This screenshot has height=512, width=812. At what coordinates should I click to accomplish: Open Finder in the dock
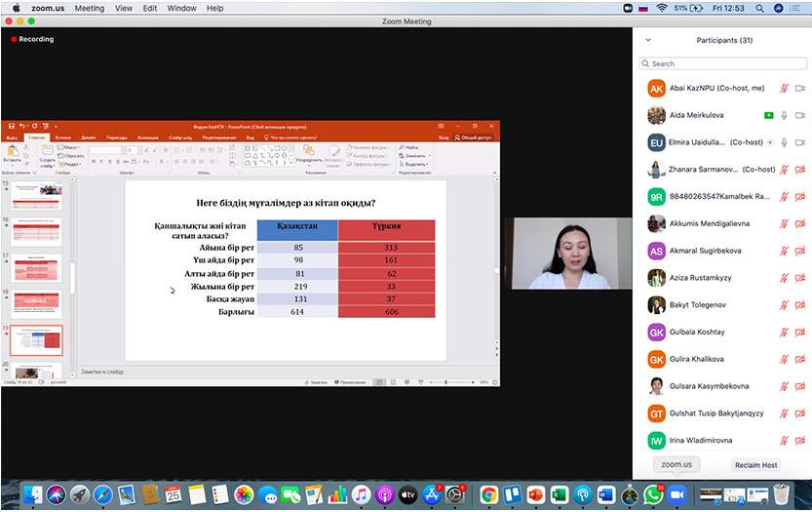33,494
